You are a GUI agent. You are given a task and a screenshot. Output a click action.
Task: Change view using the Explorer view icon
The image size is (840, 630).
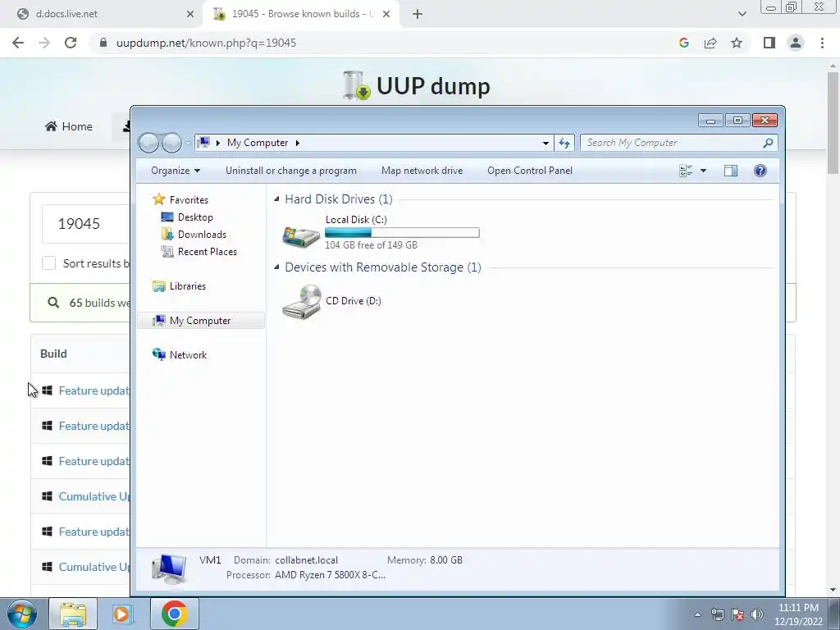pyautogui.click(x=686, y=171)
